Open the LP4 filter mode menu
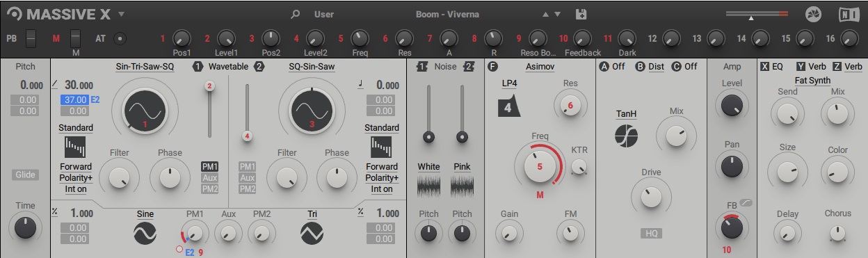 (510, 84)
